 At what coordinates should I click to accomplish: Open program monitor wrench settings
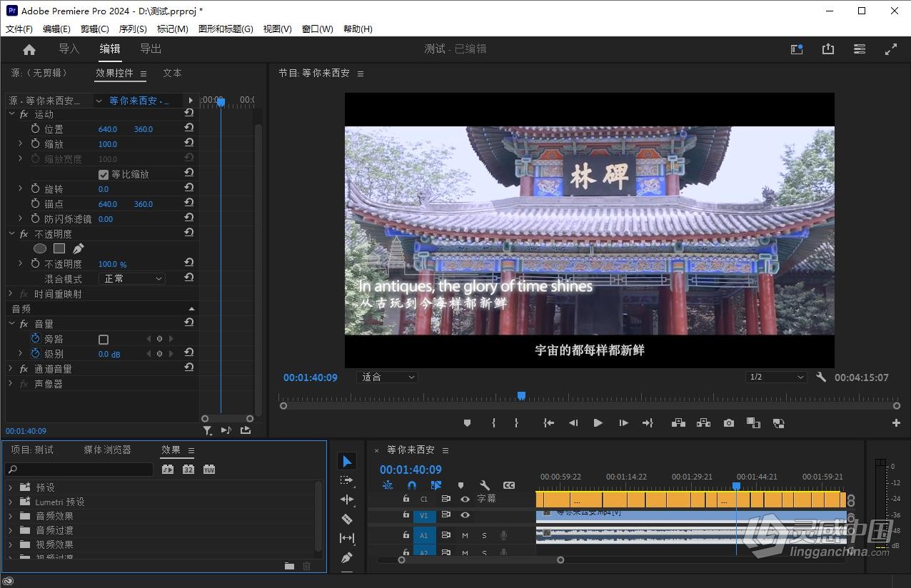click(821, 377)
